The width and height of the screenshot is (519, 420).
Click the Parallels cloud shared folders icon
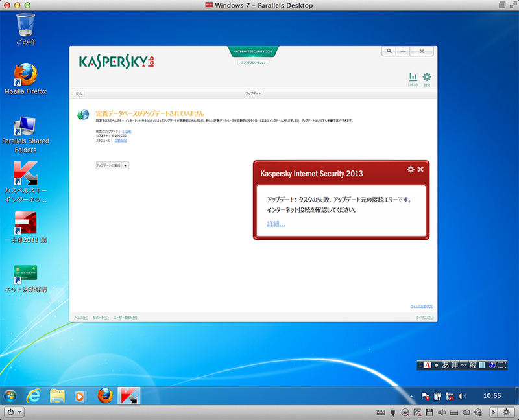[466, 412]
